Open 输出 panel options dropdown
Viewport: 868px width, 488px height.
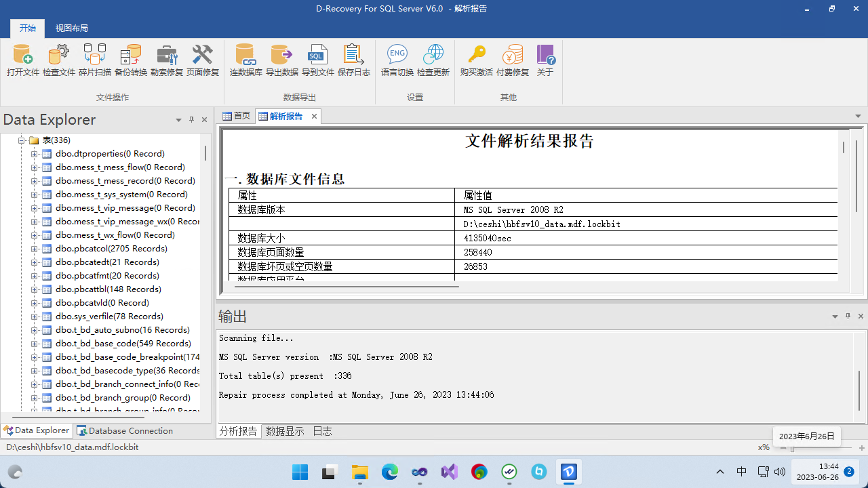click(x=835, y=317)
